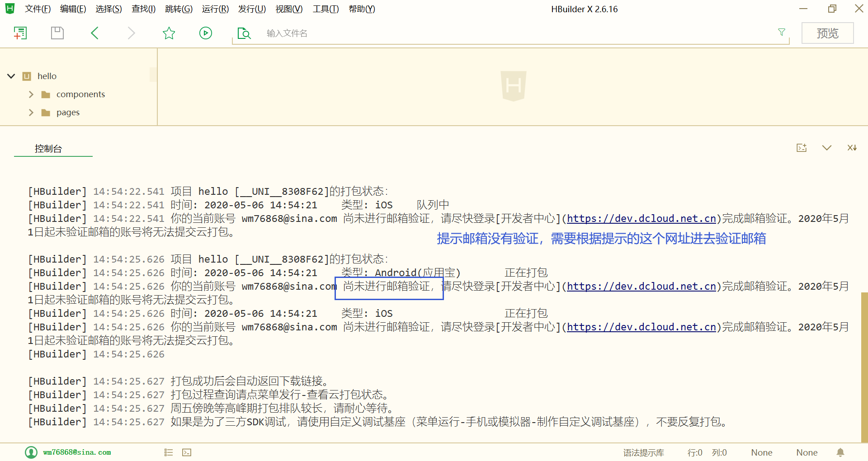This screenshot has height=461, width=868.
Task: Click the 预览 button
Action: (x=827, y=33)
